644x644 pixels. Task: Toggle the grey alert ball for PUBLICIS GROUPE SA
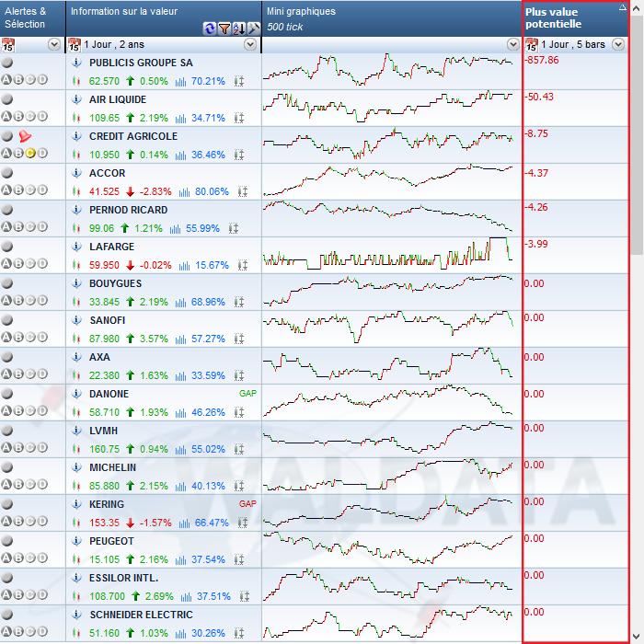tap(7, 63)
